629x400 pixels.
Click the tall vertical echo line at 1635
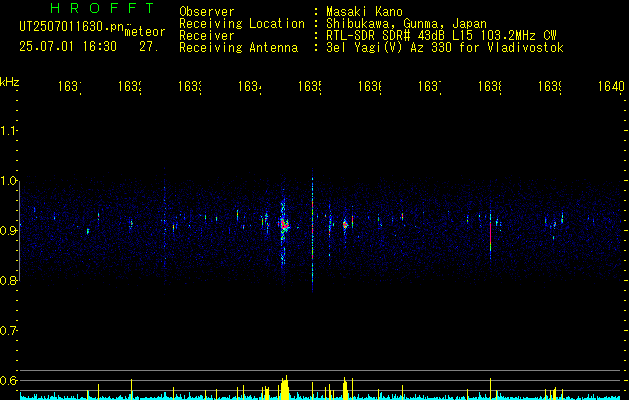pos(312,230)
